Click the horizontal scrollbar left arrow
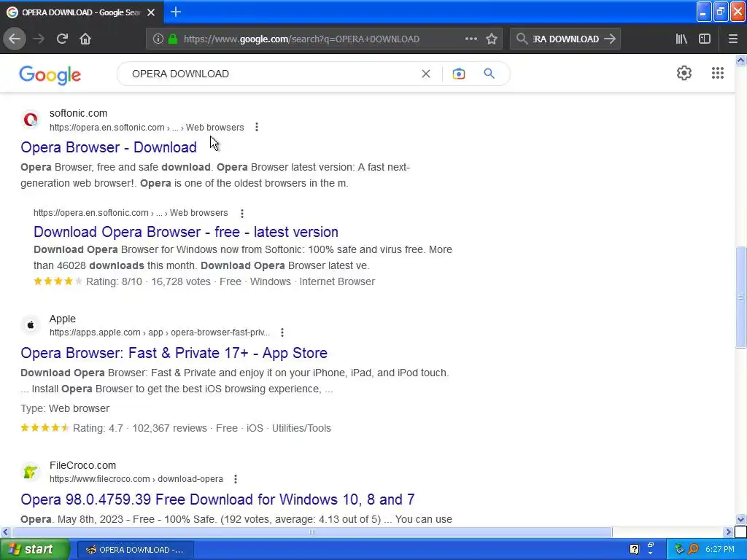The height and width of the screenshot is (560, 747). [5, 532]
